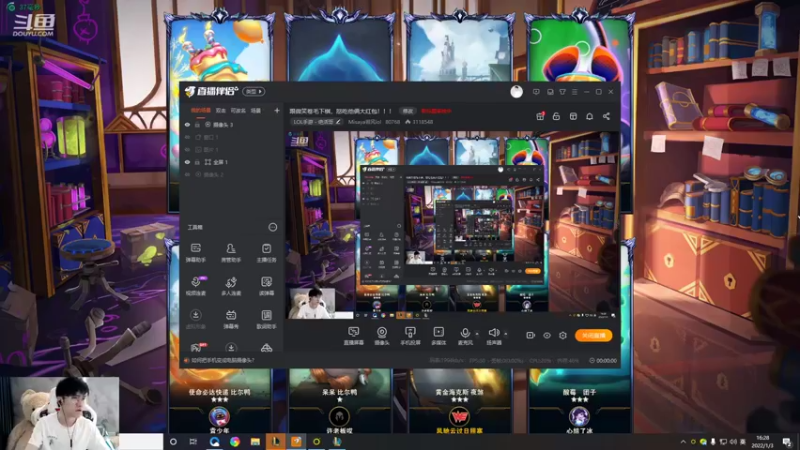The height and width of the screenshot is (450, 800).
Task: Open the notification bell icon
Action: 589,116
